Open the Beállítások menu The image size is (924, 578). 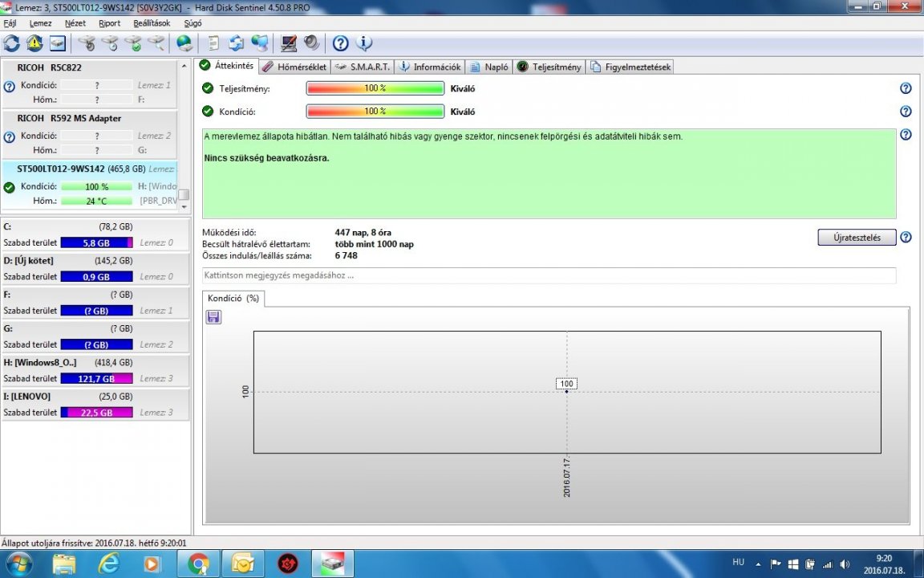152,23
